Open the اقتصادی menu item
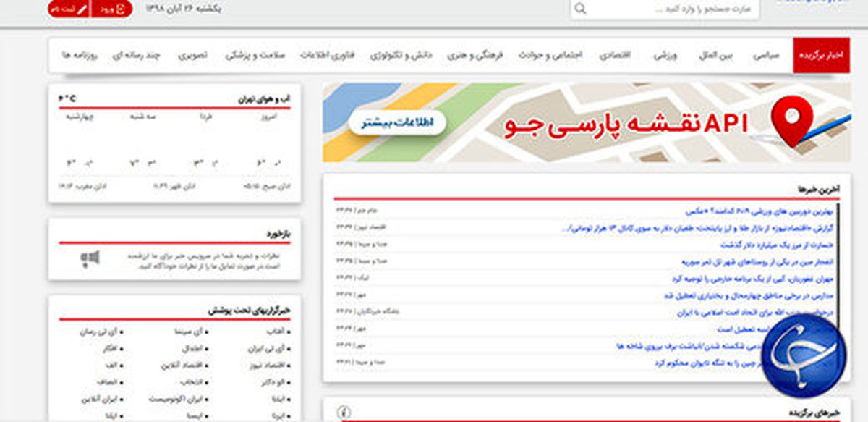The image size is (868, 422). click(x=615, y=55)
